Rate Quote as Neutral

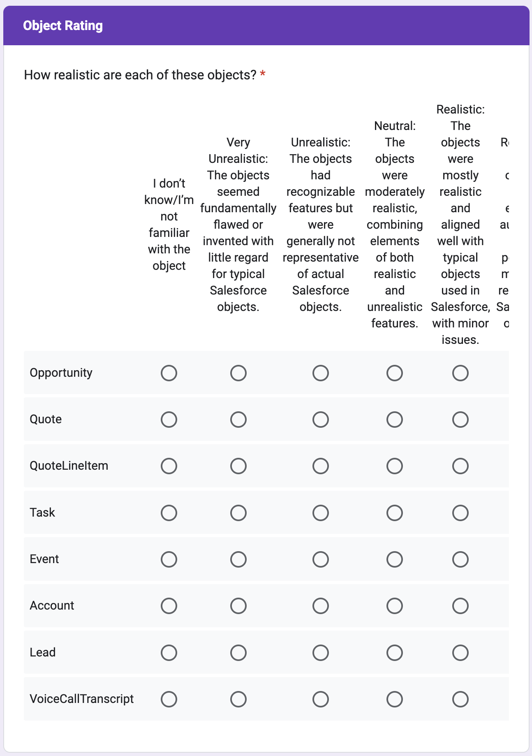pyautogui.click(x=394, y=420)
